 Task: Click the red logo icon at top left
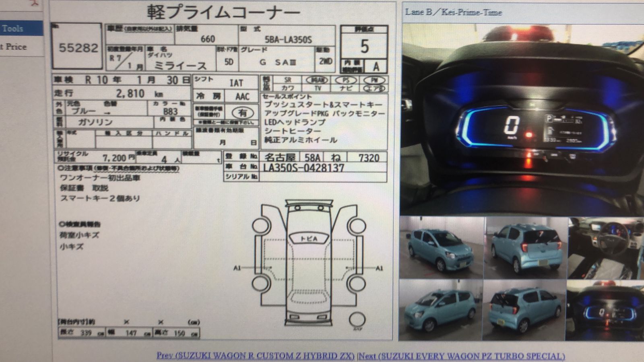click(x=34, y=3)
